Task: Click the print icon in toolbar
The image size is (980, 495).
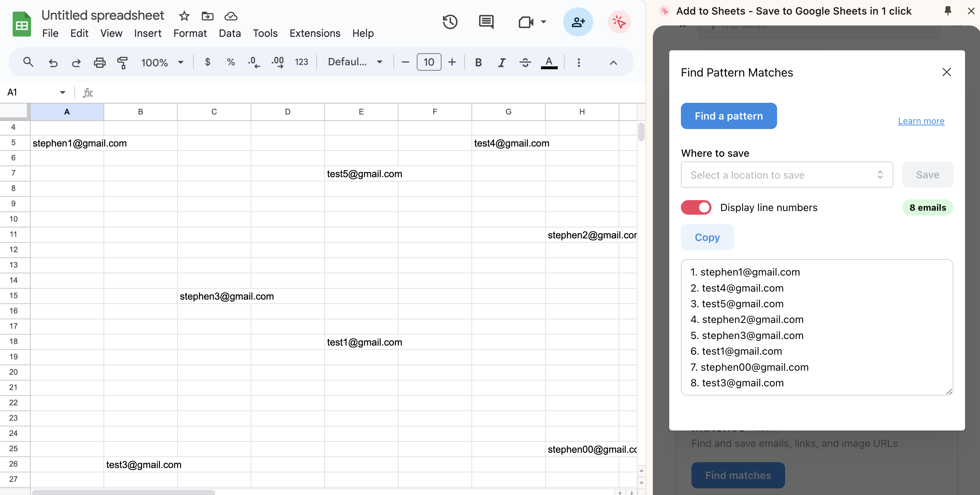Action: [x=99, y=62]
